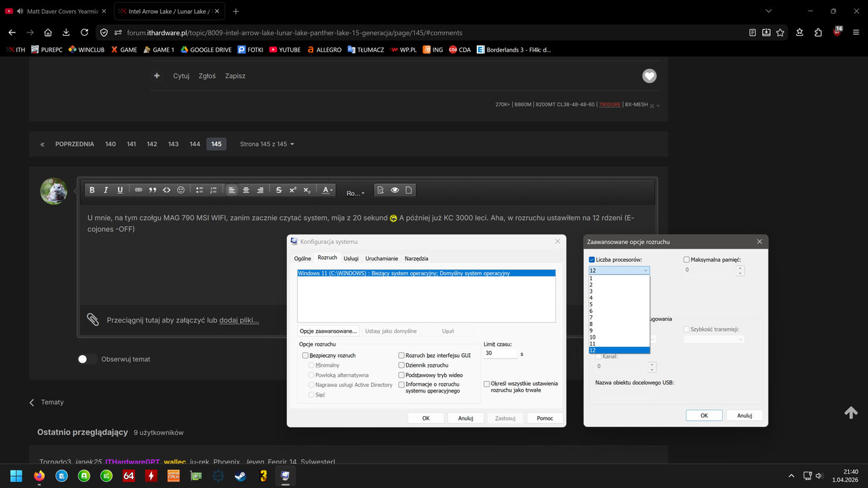
Task: Open the ALLEGRO bookmark
Action: (x=324, y=49)
